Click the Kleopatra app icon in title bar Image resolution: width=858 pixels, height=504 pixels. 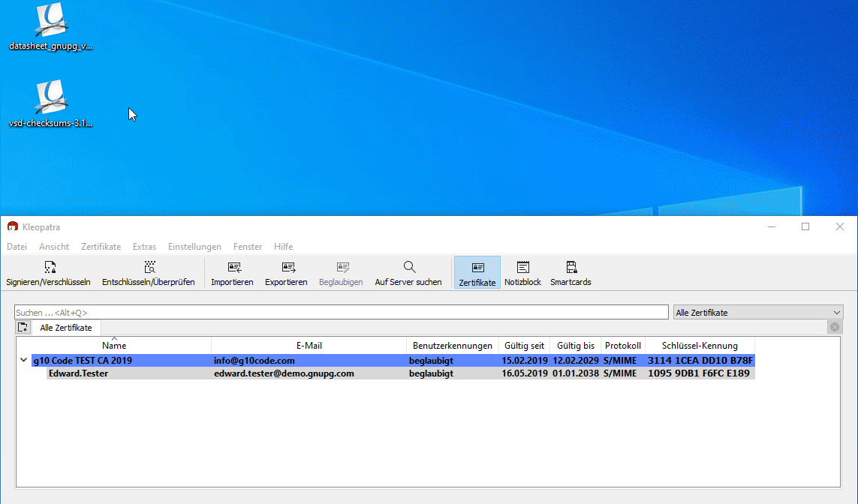point(13,226)
